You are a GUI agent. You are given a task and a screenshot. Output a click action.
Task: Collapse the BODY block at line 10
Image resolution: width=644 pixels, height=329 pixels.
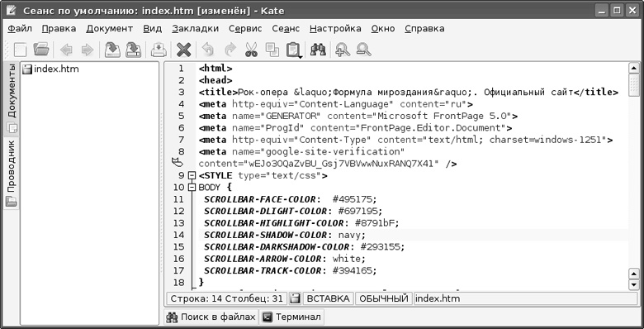point(192,188)
